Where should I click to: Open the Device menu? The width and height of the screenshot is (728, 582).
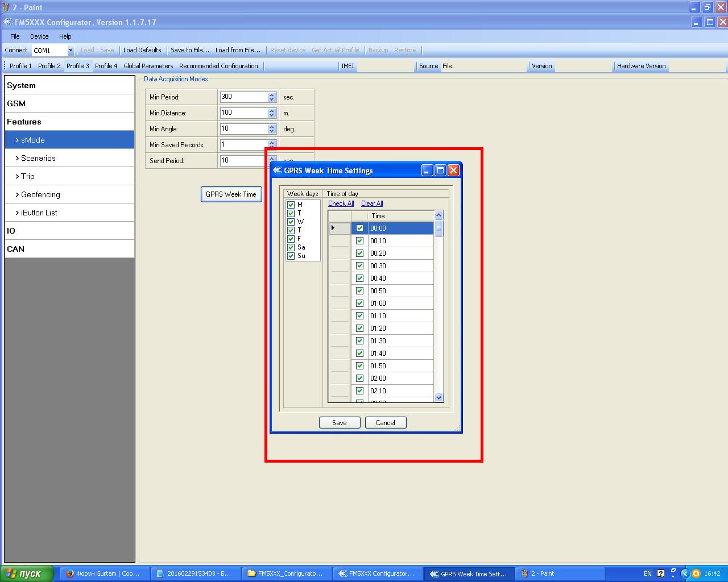(39, 36)
